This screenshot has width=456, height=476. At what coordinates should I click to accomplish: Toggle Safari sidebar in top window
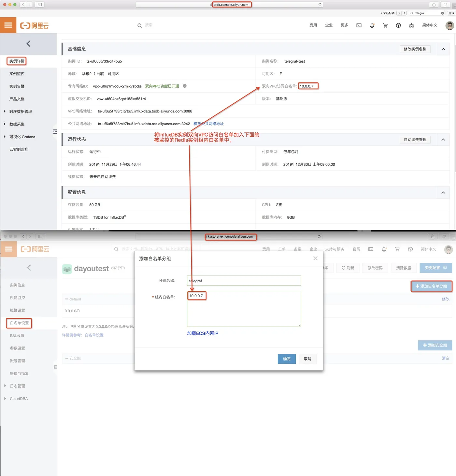coord(40,5)
